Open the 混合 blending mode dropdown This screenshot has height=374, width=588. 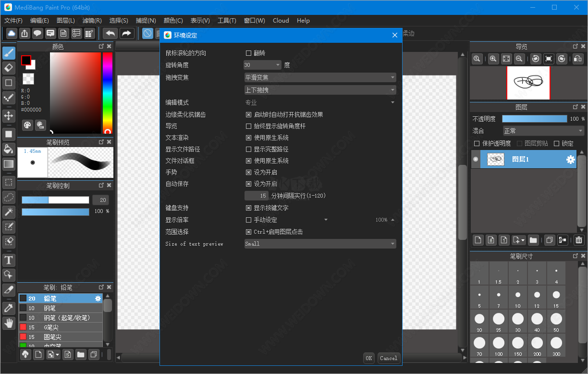tap(543, 130)
